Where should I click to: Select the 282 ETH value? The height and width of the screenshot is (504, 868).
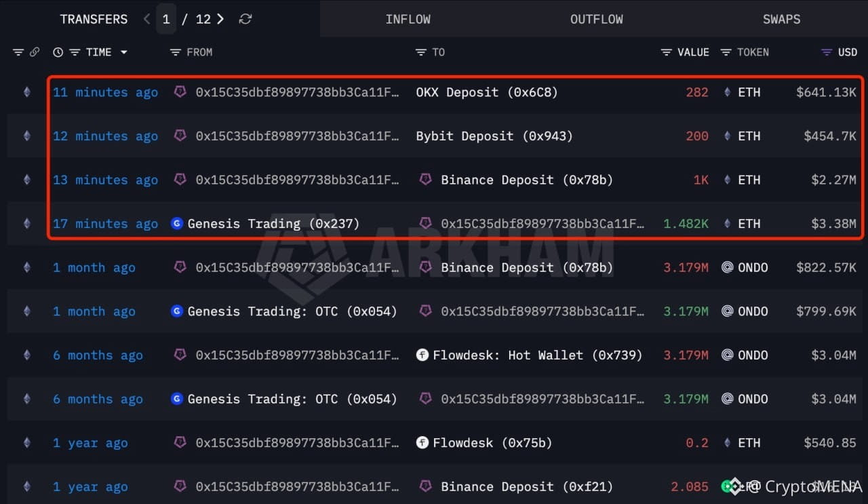[x=697, y=92]
